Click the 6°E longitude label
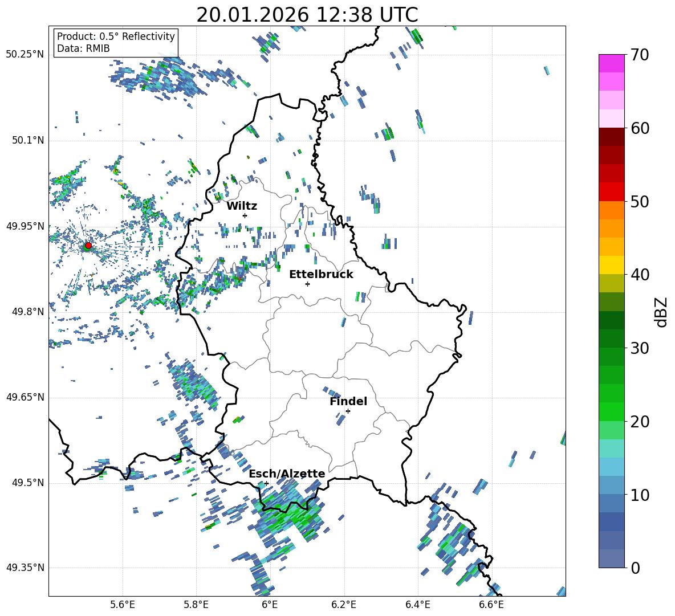 [270, 605]
